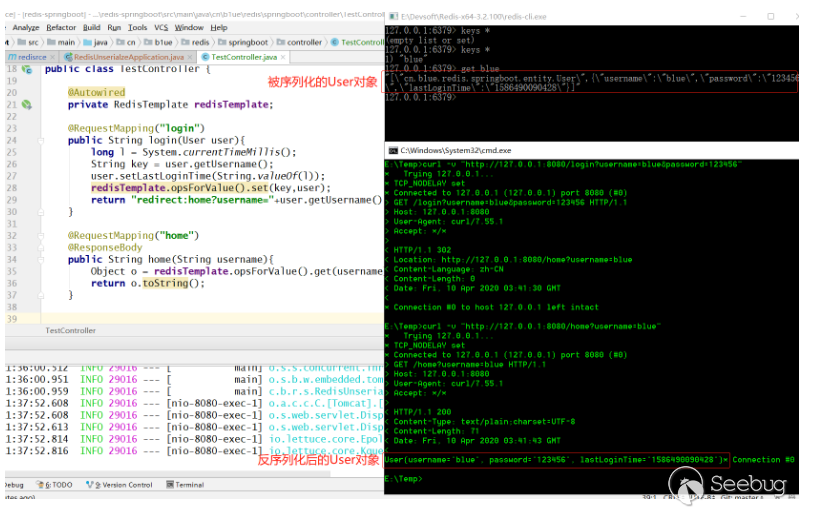The height and width of the screenshot is (513, 815).
Task: Close the RedisUnserialzeApplication.java tab
Action: click(x=190, y=57)
